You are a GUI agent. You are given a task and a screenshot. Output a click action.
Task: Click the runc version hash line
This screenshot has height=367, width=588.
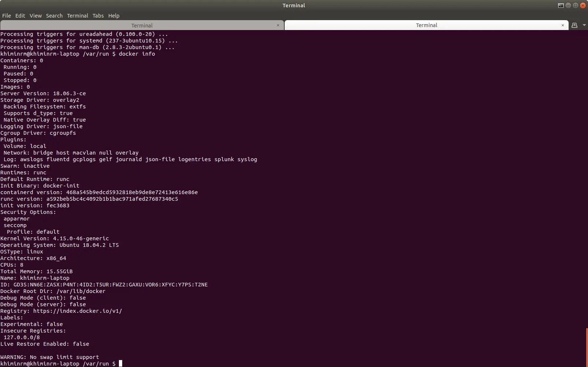click(89, 199)
